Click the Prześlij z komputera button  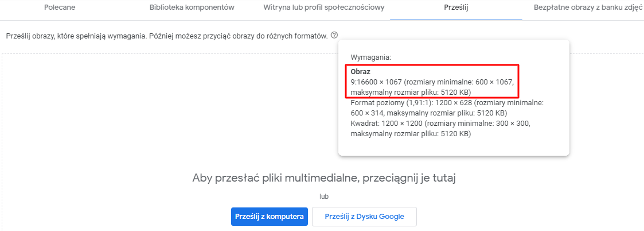tap(270, 217)
